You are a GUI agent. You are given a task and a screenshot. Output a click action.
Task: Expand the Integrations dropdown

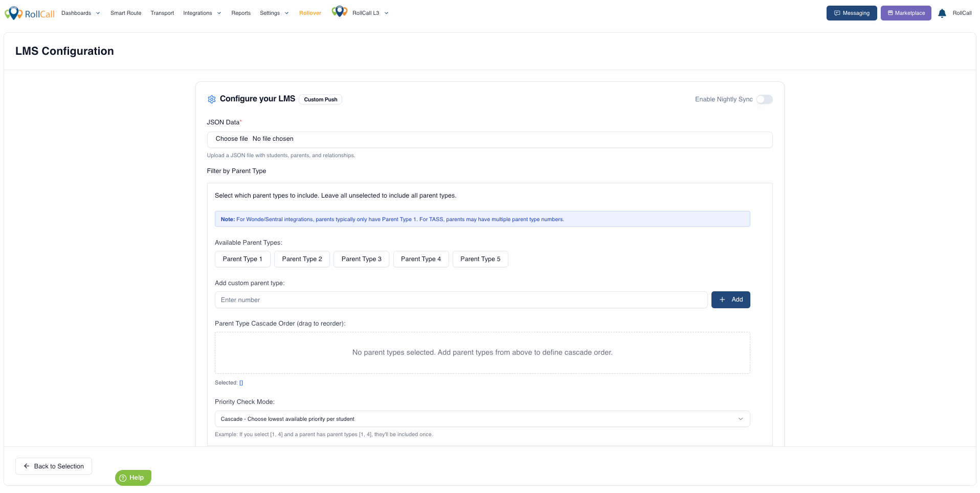point(202,13)
